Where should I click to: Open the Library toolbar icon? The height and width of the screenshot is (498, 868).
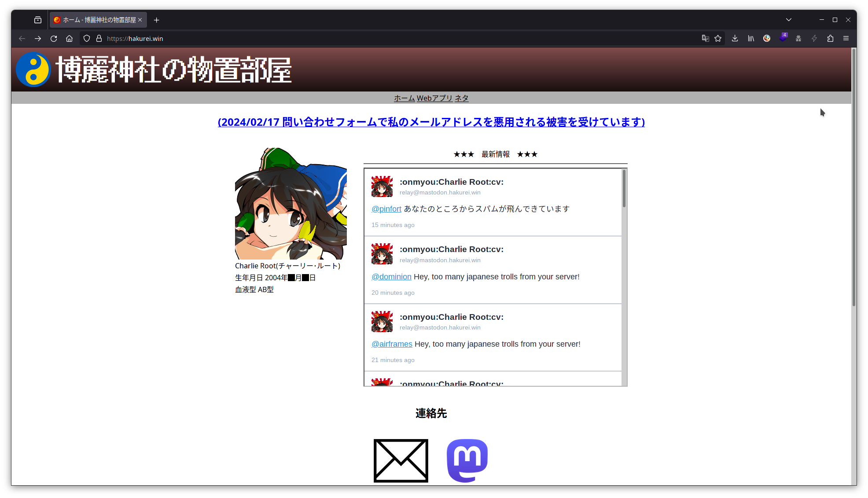point(750,38)
